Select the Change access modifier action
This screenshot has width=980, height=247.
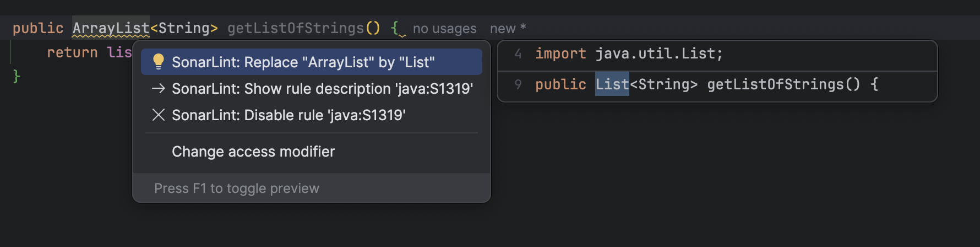coord(253,152)
